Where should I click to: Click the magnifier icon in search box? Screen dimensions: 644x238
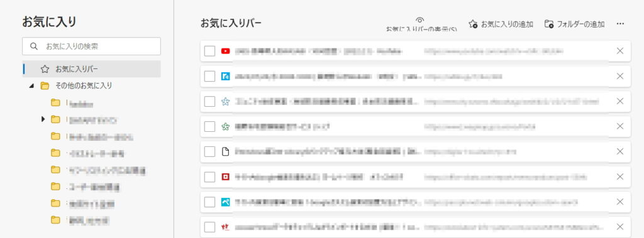pyautogui.click(x=35, y=46)
